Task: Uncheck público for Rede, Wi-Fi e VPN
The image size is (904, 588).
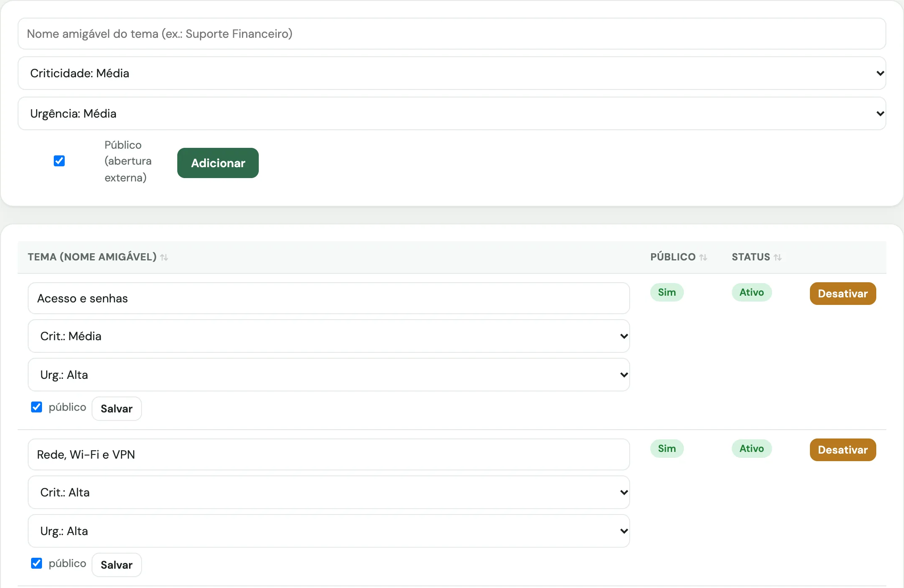Action: point(37,563)
